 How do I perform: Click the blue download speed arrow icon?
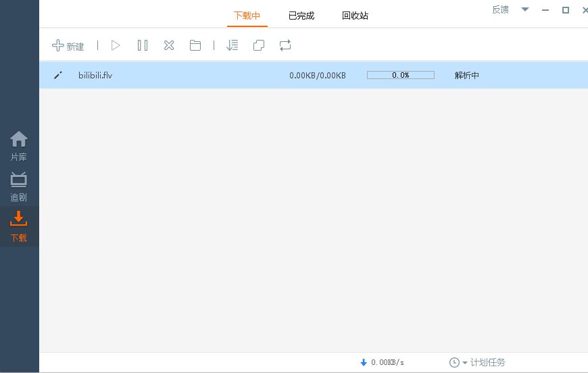[x=364, y=362]
